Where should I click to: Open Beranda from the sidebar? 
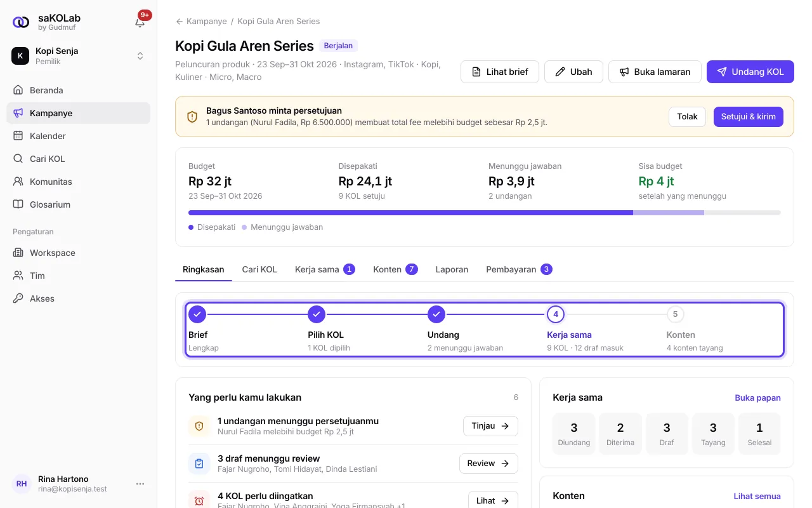(x=78, y=90)
